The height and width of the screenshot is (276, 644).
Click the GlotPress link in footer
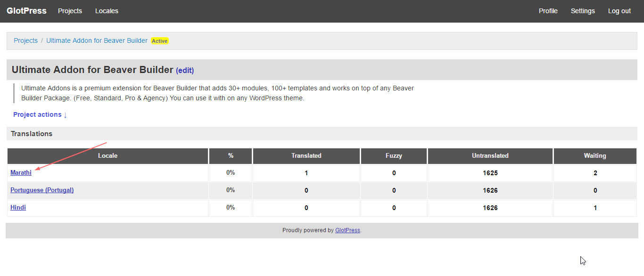(347, 230)
